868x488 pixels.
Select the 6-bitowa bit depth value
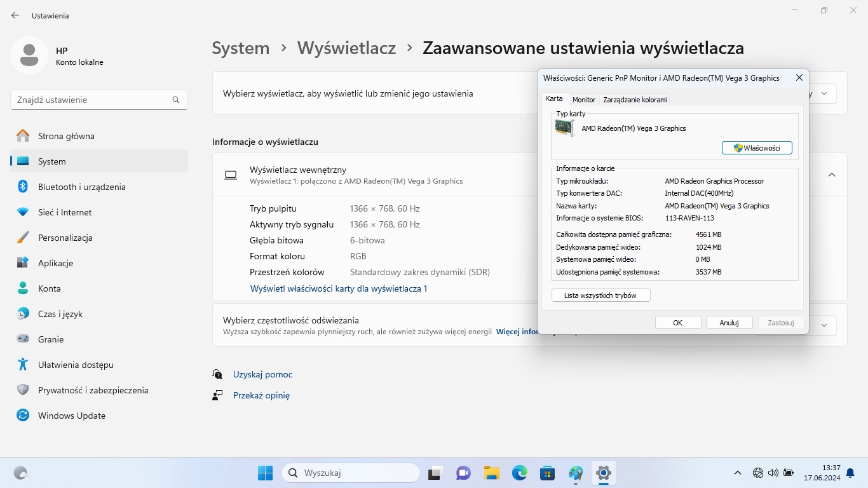click(x=367, y=240)
